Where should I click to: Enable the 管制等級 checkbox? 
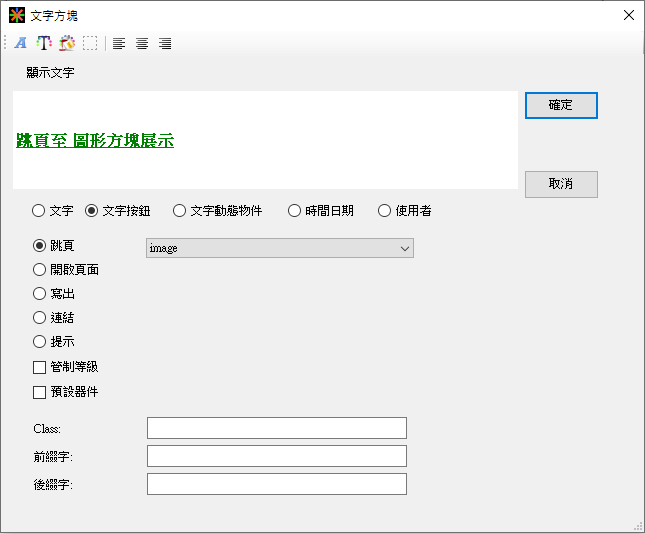tap(40, 367)
